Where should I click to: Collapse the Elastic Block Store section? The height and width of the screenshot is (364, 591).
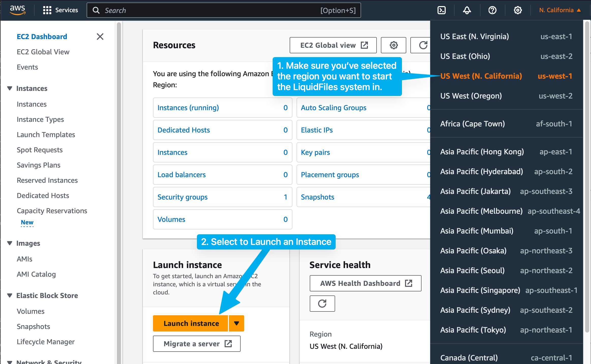click(10, 295)
